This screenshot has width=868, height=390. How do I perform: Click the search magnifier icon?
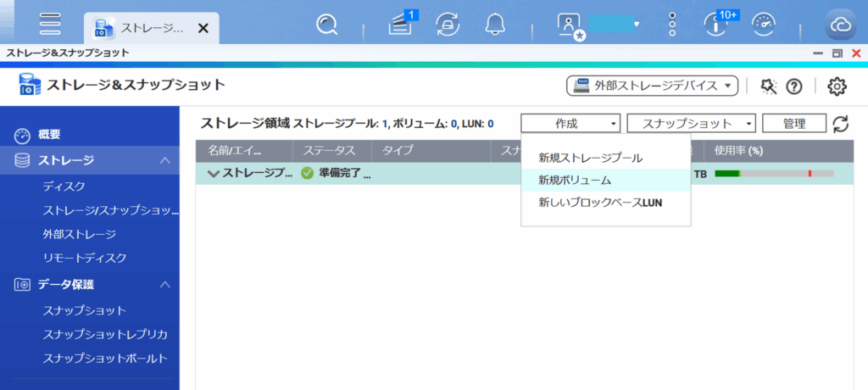[327, 25]
